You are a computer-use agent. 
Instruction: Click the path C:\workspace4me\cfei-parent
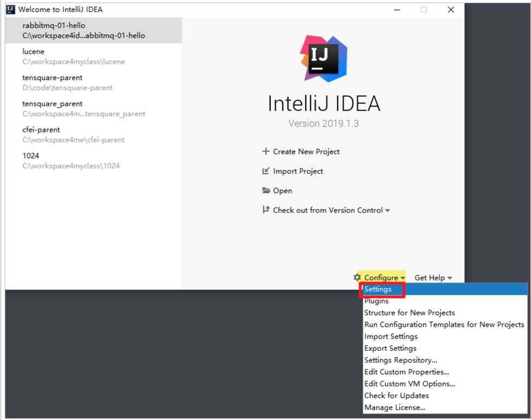click(74, 140)
